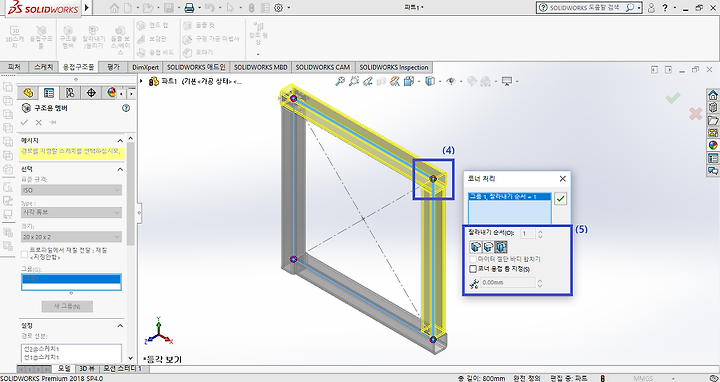Increase trim order value with stepper
The height and width of the screenshot is (382, 720).
(x=540, y=232)
